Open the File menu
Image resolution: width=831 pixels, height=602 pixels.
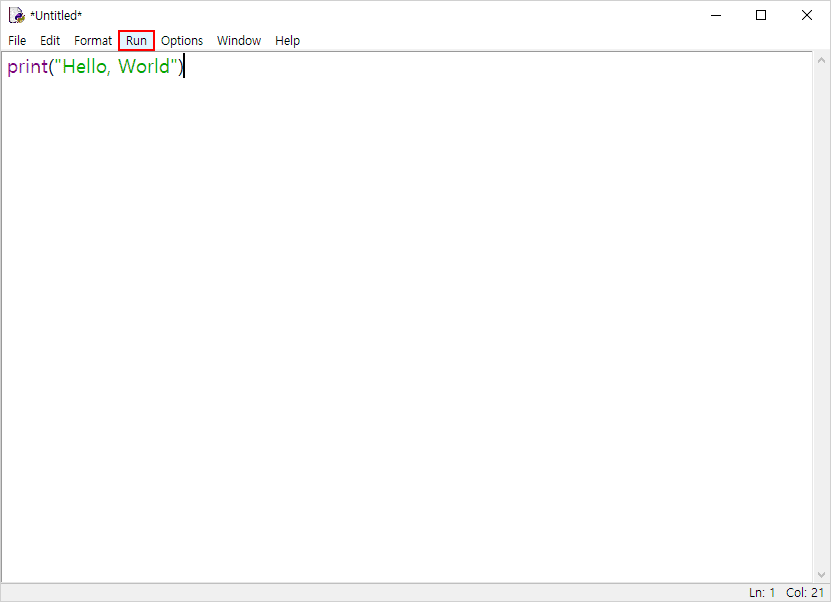pos(17,41)
